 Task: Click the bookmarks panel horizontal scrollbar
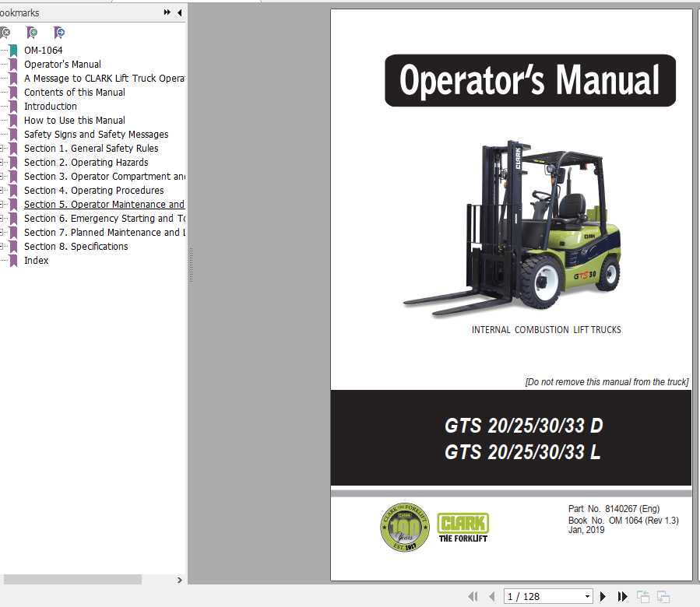(x=72, y=579)
